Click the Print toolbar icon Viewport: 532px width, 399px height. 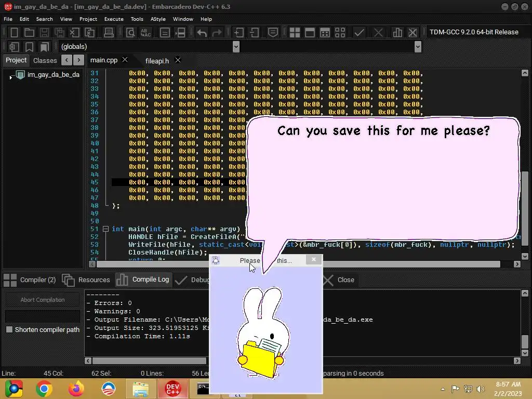click(x=109, y=33)
